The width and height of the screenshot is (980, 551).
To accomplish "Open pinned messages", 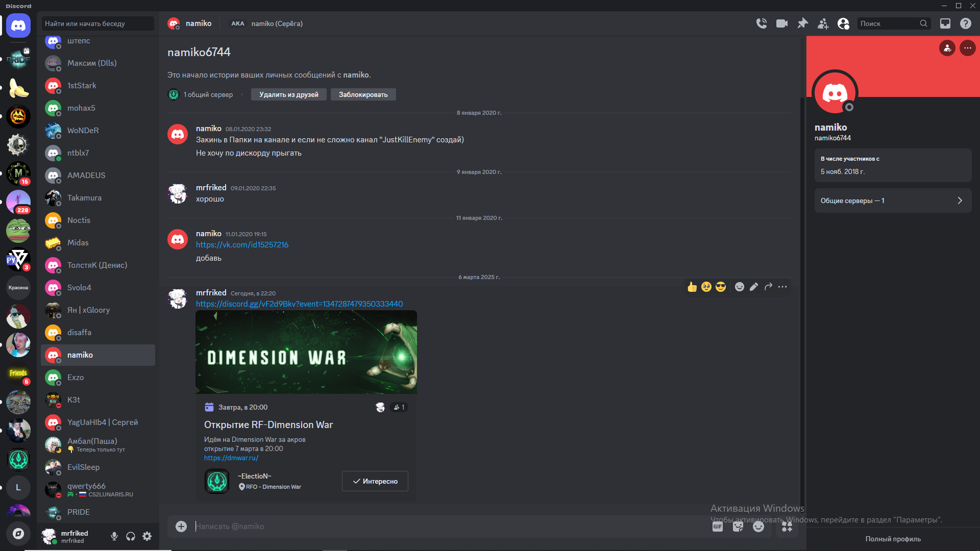I will click(802, 23).
